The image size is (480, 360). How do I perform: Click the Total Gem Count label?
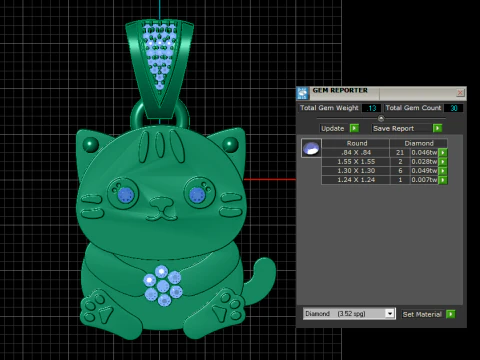[x=413, y=108]
